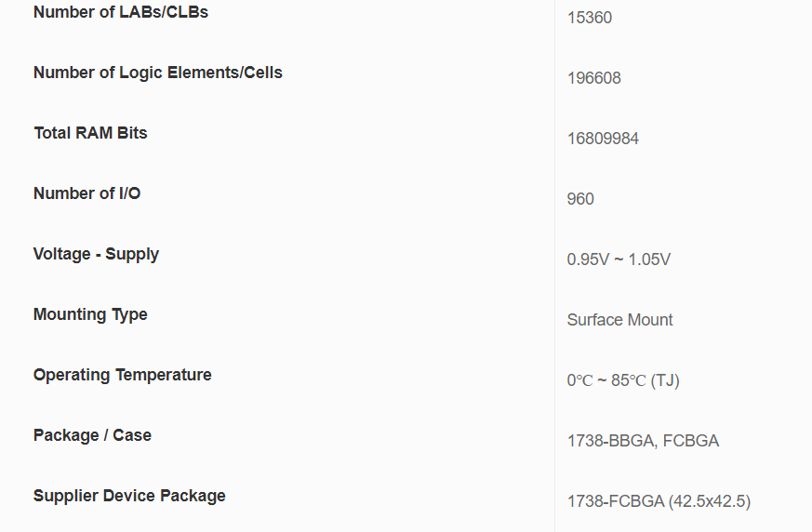
Task: Select the 1738-BBGA text in Package value
Action: coord(609,441)
